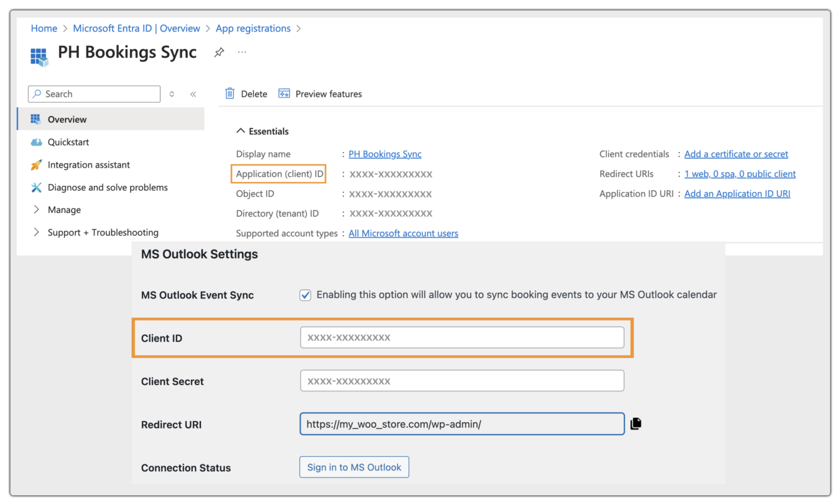Click the Integration assistant rocket icon

point(36,164)
